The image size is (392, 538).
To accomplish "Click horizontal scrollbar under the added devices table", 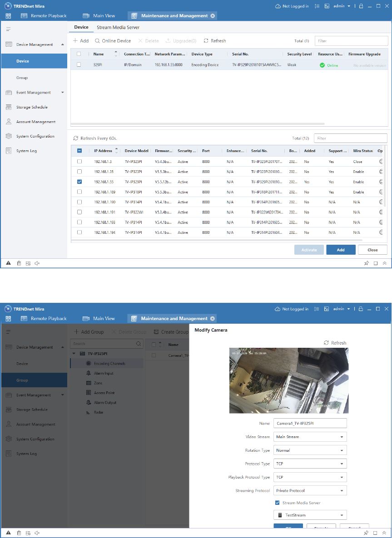I will click(x=198, y=123).
